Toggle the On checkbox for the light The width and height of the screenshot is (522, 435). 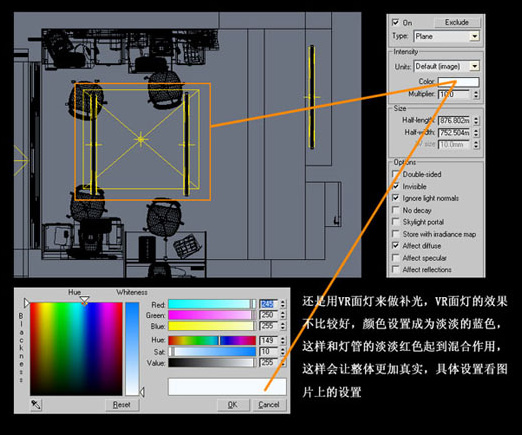pos(395,22)
